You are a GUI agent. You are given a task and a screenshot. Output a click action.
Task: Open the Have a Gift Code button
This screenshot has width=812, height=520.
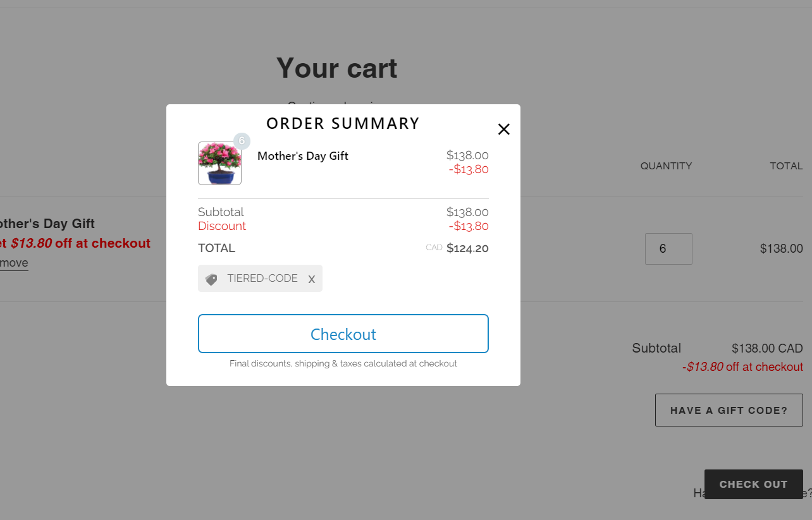pyautogui.click(x=729, y=410)
